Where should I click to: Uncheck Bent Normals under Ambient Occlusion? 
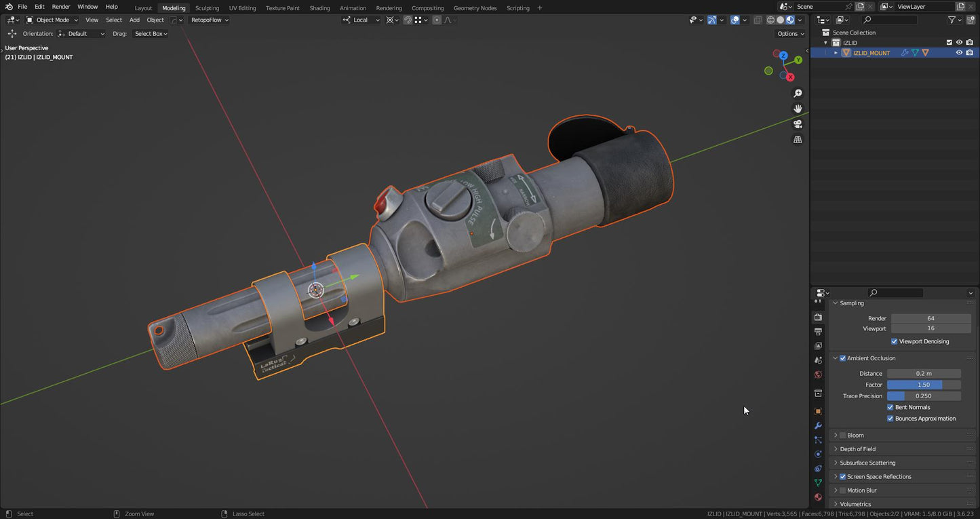click(x=891, y=407)
